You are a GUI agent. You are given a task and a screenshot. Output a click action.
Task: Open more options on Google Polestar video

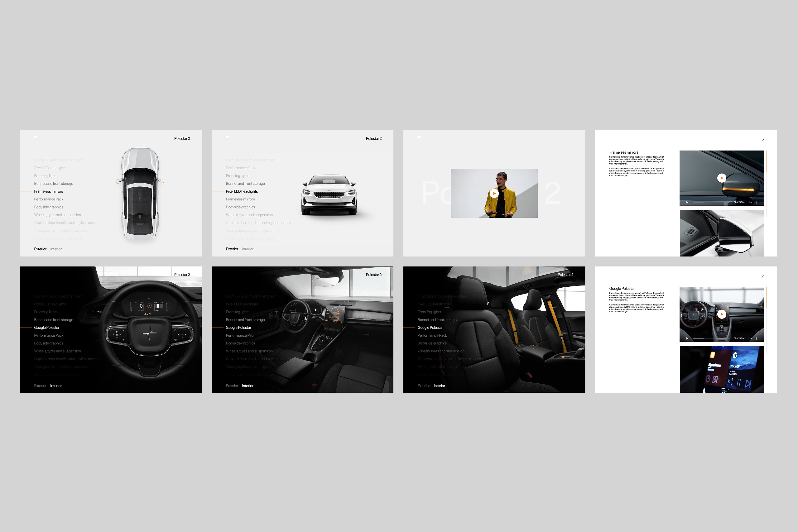[x=756, y=338]
